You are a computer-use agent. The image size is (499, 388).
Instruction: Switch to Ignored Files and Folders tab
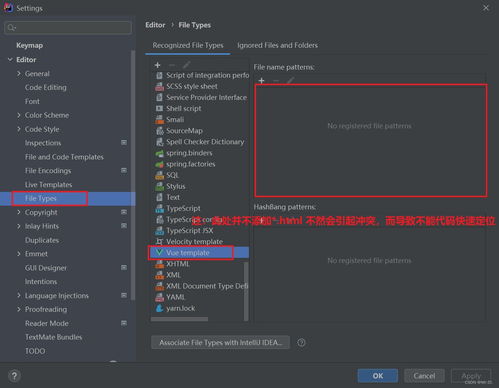(277, 45)
